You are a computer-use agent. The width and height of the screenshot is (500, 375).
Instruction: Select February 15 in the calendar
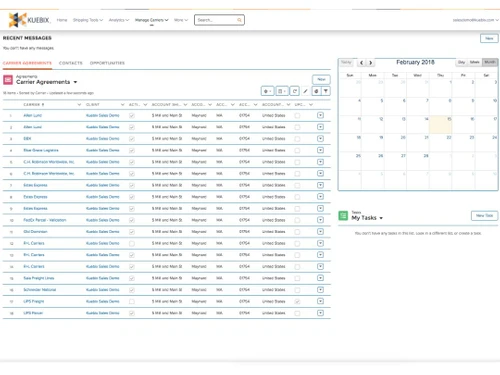441,126
